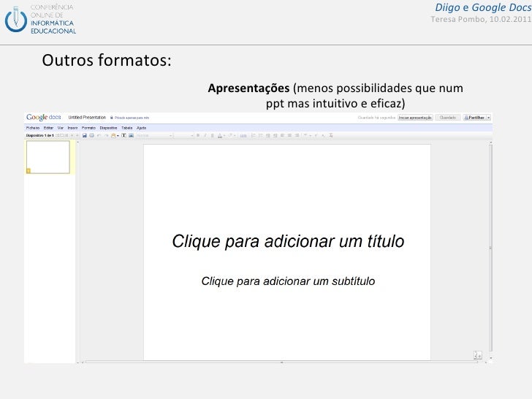
Task: Open the Formato menu
Action: pyautogui.click(x=88, y=128)
